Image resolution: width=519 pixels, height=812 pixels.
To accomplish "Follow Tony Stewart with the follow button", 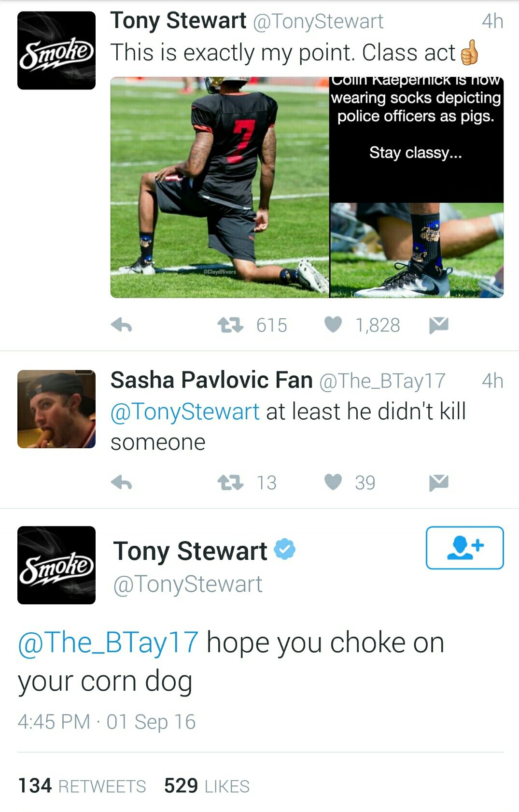I will tap(464, 547).
